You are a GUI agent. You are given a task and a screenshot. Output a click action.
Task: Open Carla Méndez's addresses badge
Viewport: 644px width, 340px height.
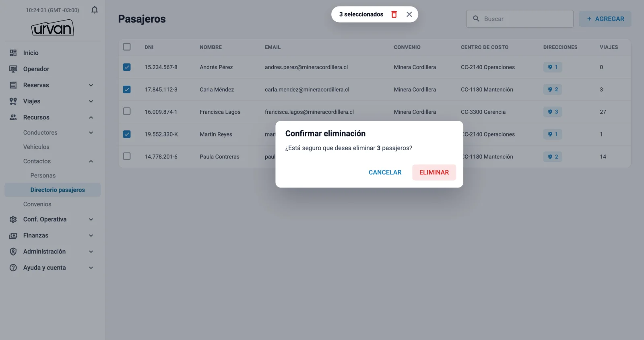coord(553,89)
